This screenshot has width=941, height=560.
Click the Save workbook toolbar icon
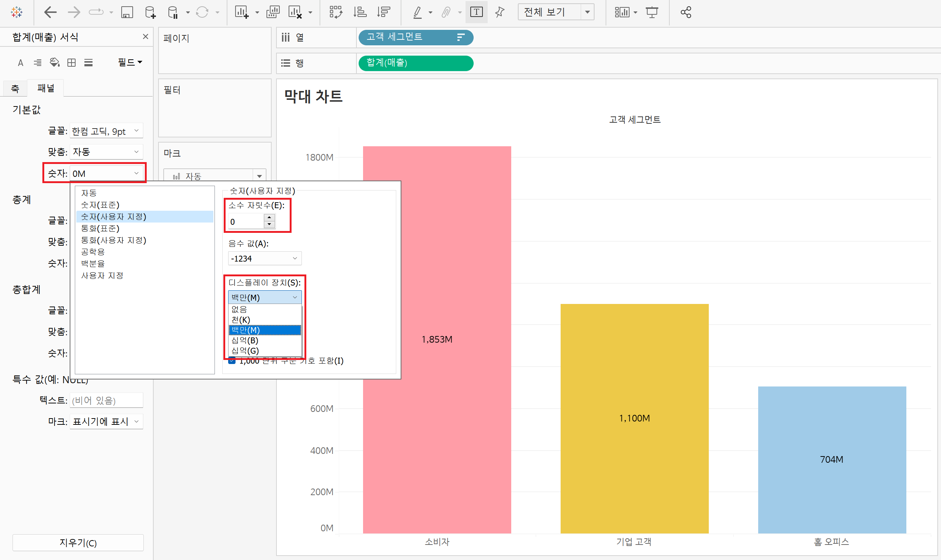127,13
